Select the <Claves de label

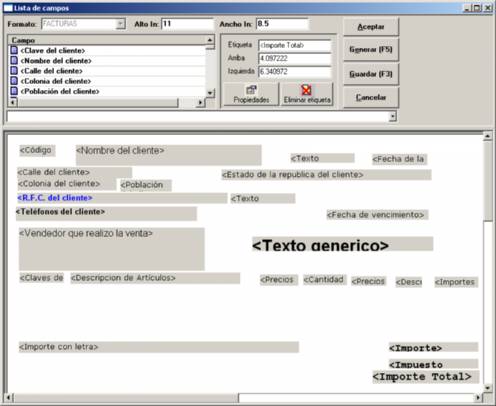(41, 278)
